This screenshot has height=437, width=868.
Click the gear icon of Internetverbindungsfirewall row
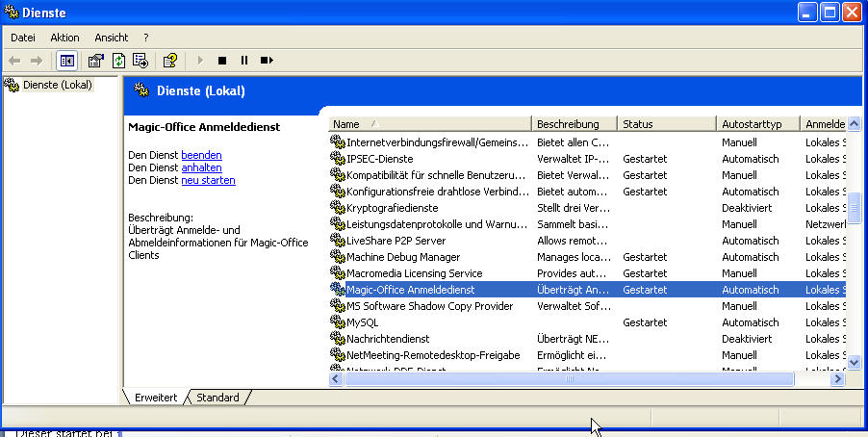pos(338,142)
